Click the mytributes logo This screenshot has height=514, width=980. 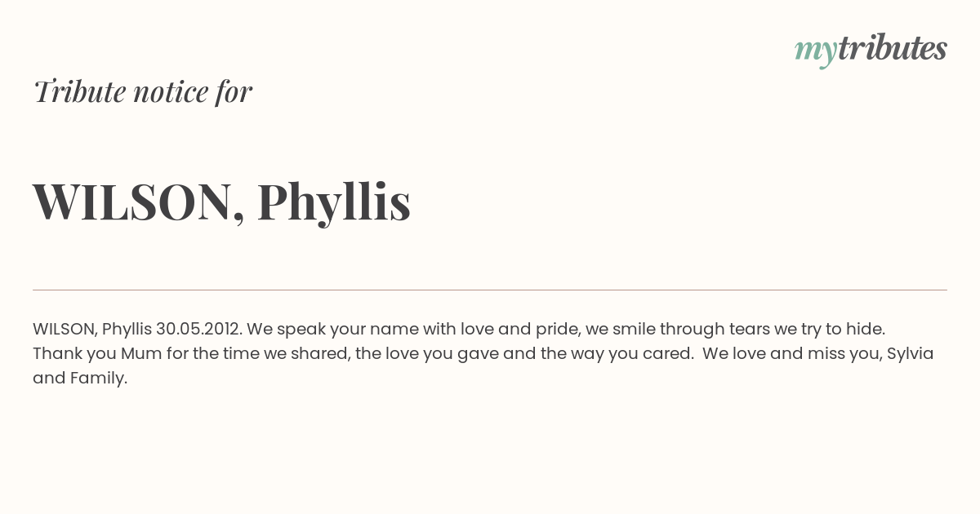[x=871, y=50]
